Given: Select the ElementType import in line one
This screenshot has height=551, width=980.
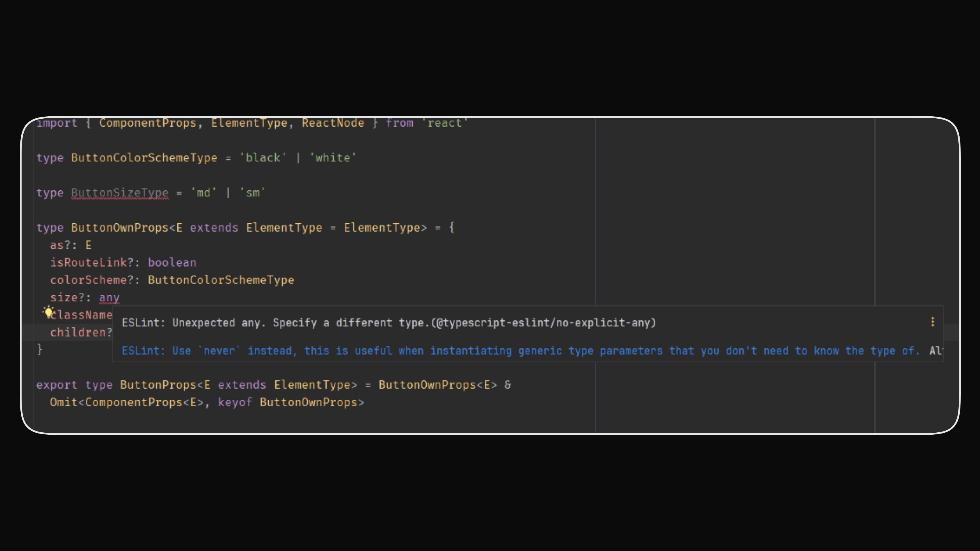Looking at the screenshot, I should 250,122.
